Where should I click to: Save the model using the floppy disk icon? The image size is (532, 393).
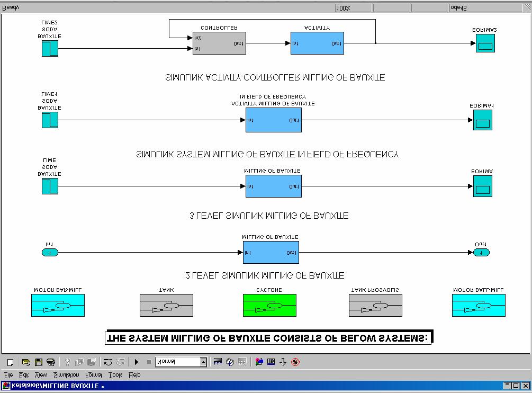(x=39, y=362)
